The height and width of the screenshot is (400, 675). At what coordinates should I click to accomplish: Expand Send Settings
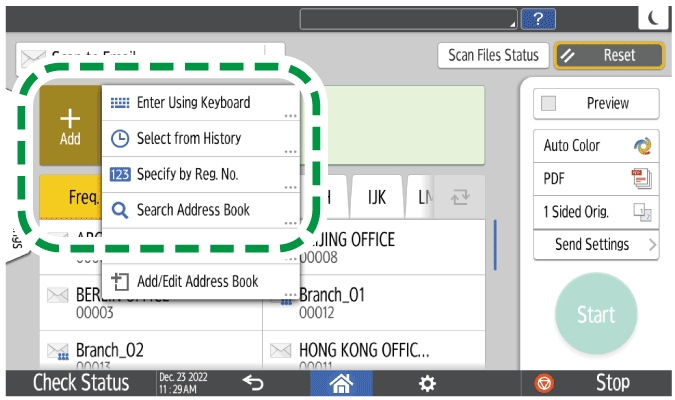point(596,244)
